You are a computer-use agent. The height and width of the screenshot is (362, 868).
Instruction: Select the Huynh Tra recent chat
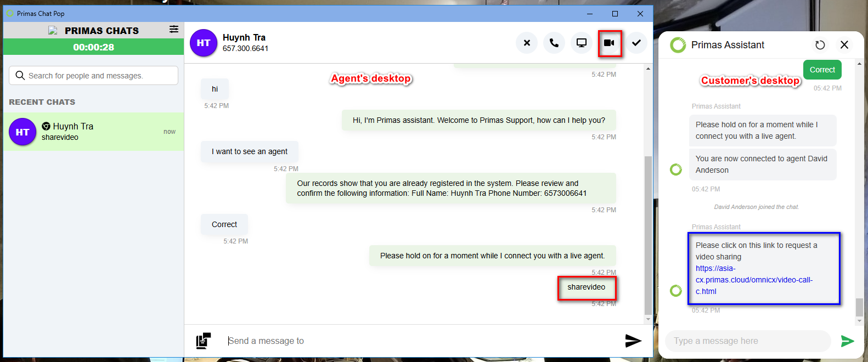coord(93,132)
